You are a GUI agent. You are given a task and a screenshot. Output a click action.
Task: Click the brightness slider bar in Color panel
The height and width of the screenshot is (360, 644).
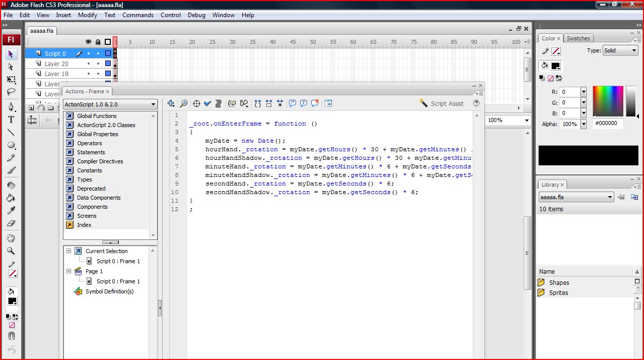[631, 101]
